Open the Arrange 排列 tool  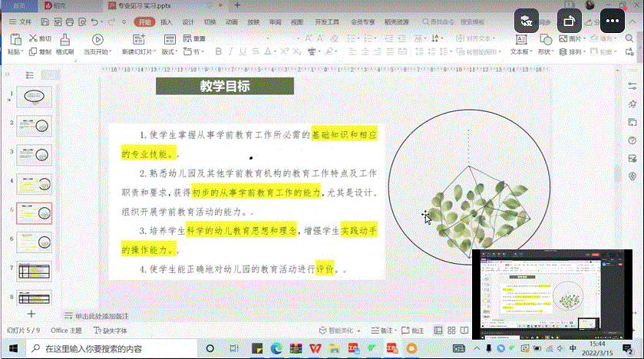[x=572, y=51]
